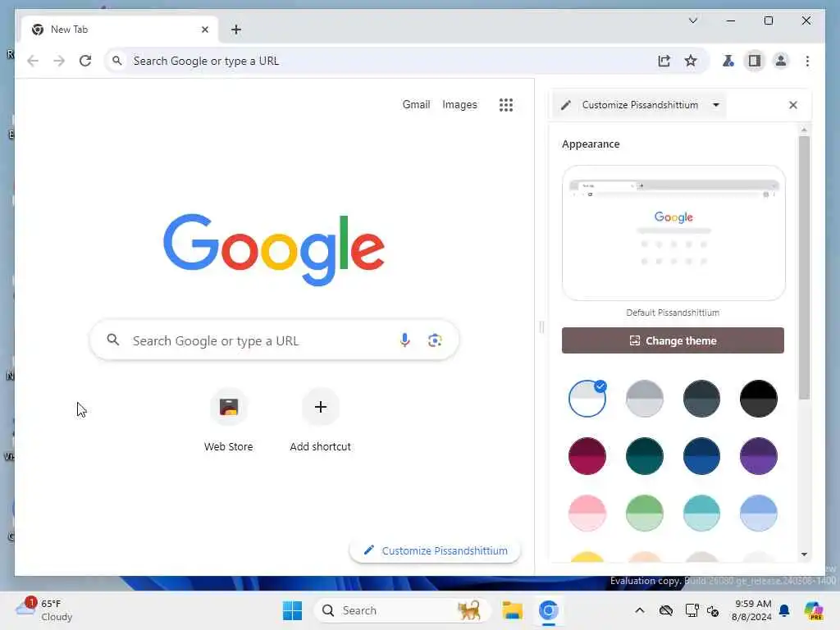This screenshot has height=630, width=840.
Task: Select the light blue color swatch
Action: [759, 514]
